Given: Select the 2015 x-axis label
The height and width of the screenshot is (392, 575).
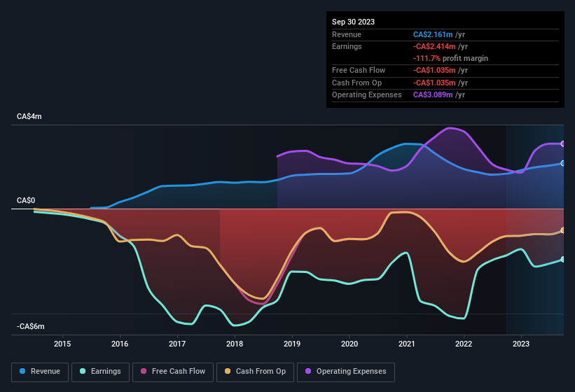Looking at the screenshot, I should pyautogui.click(x=62, y=344).
